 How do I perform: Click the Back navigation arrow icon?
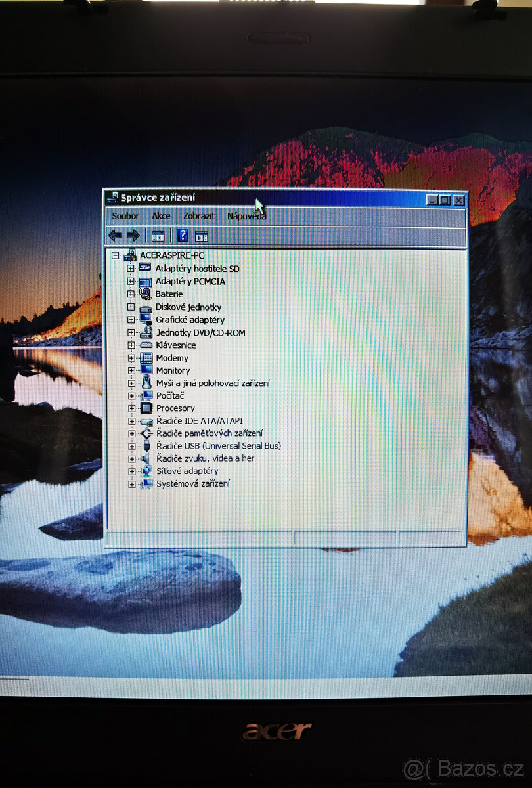(114, 235)
